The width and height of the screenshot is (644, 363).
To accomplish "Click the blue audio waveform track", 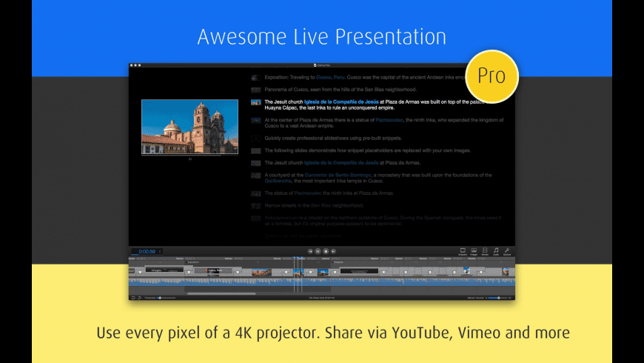I will pyautogui.click(x=321, y=282).
